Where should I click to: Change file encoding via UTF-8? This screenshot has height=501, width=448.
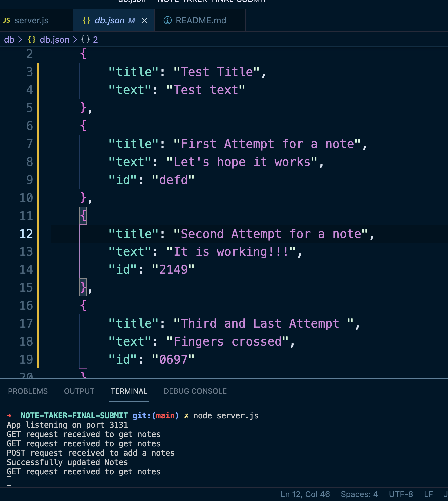[x=401, y=494]
